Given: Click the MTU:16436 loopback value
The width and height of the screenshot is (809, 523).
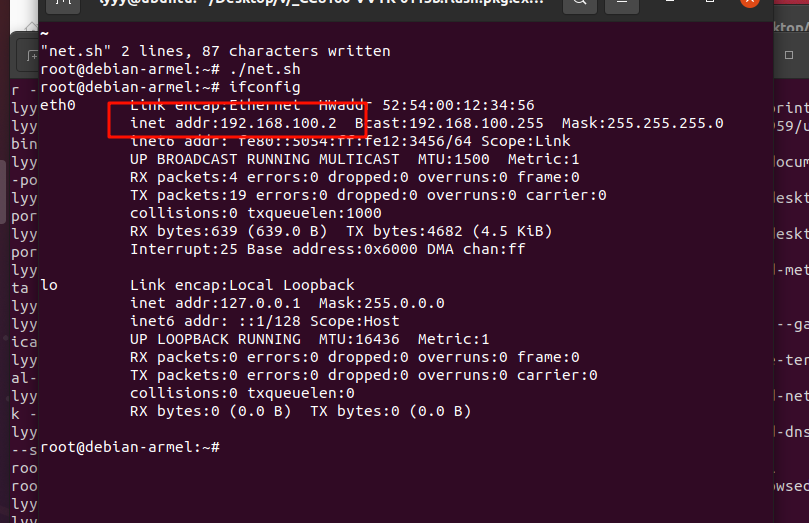Looking at the screenshot, I should click(x=358, y=339).
